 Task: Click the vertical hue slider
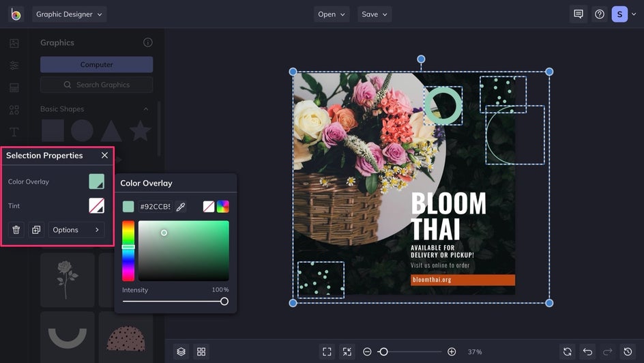(128, 251)
